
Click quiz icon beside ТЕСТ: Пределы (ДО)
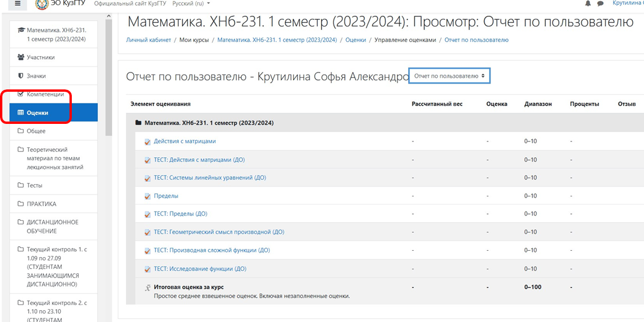[x=148, y=214]
